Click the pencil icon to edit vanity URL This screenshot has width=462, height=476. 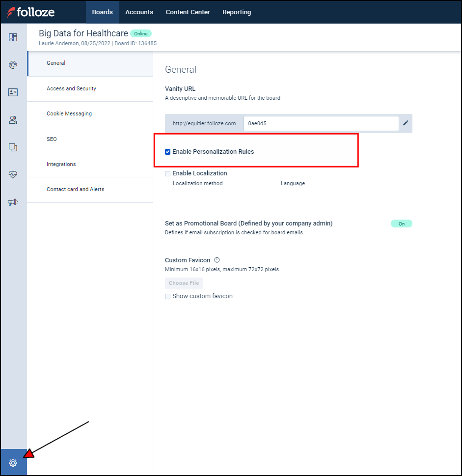tap(406, 123)
